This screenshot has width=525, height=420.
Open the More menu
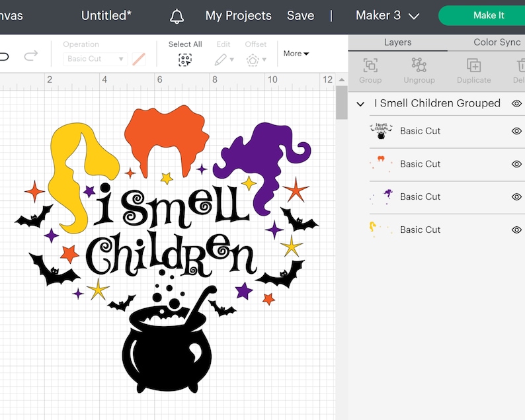click(x=296, y=54)
